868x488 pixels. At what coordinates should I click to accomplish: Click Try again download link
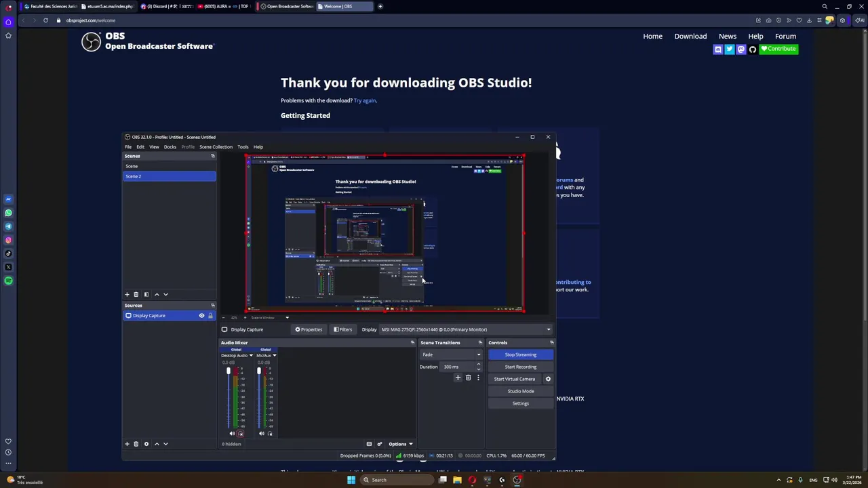[x=365, y=100]
